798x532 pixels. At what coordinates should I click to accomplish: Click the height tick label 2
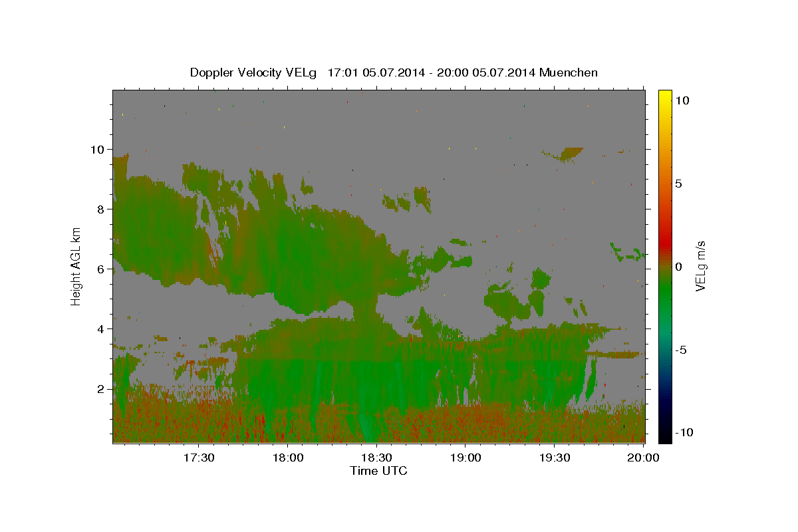100,388
